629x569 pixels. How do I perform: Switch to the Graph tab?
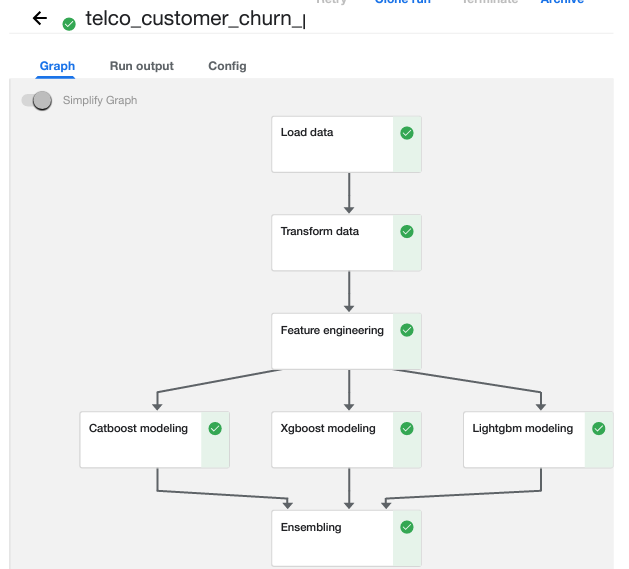[x=57, y=66]
